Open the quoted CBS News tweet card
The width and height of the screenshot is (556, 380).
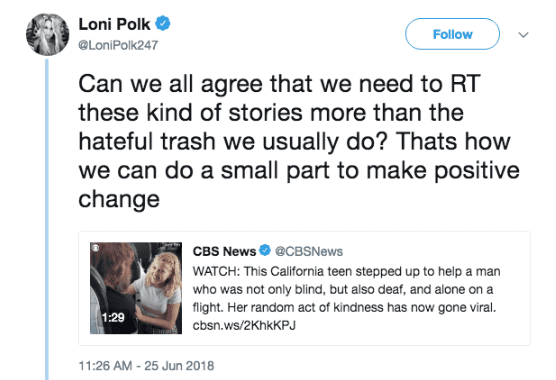[304, 288]
